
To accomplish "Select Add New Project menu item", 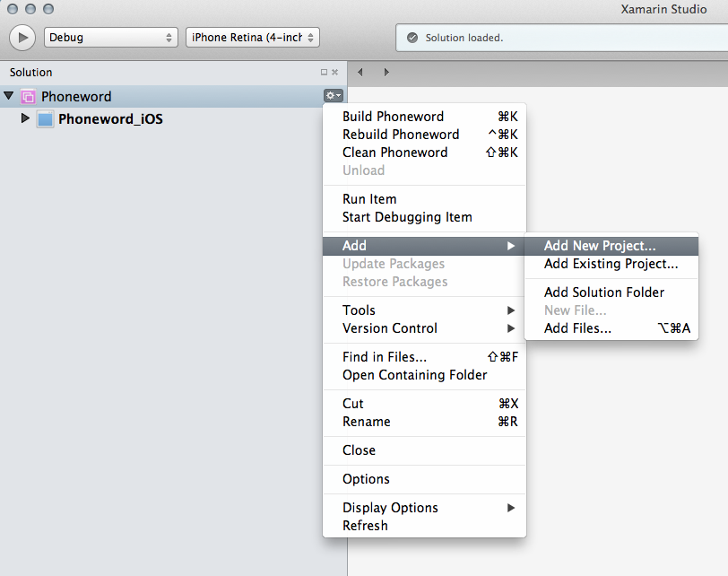I will [600, 246].
